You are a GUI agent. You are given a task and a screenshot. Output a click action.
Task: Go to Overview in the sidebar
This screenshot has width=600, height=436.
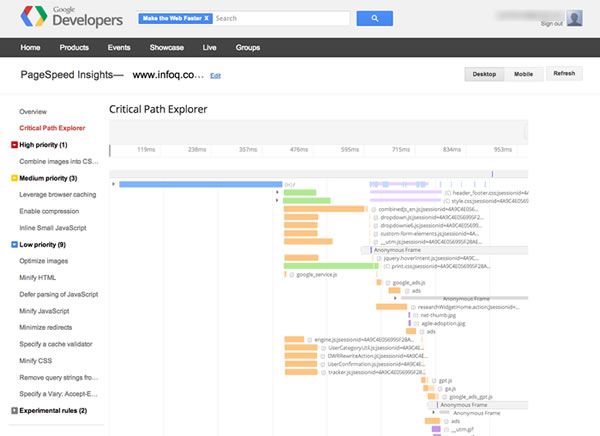33,112
